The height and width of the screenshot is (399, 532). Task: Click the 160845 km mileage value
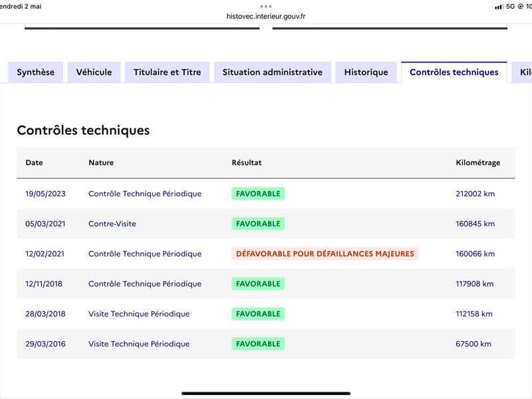point(475,224)
